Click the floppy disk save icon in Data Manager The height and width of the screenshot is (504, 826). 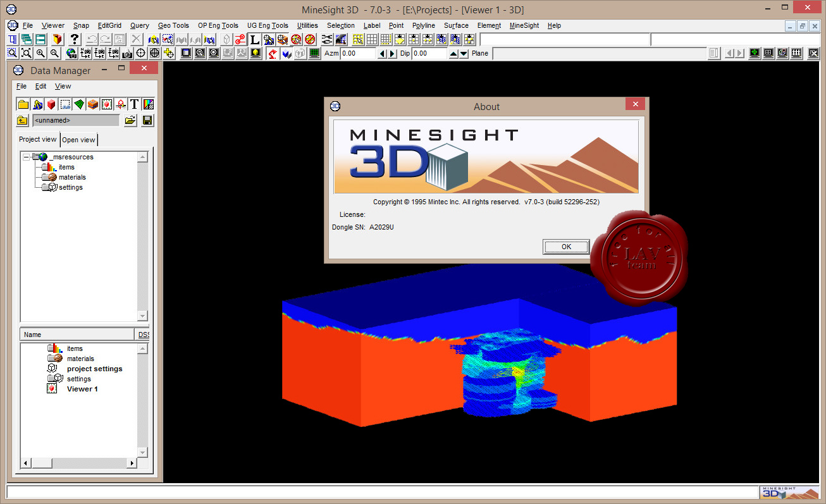[148, 120]
